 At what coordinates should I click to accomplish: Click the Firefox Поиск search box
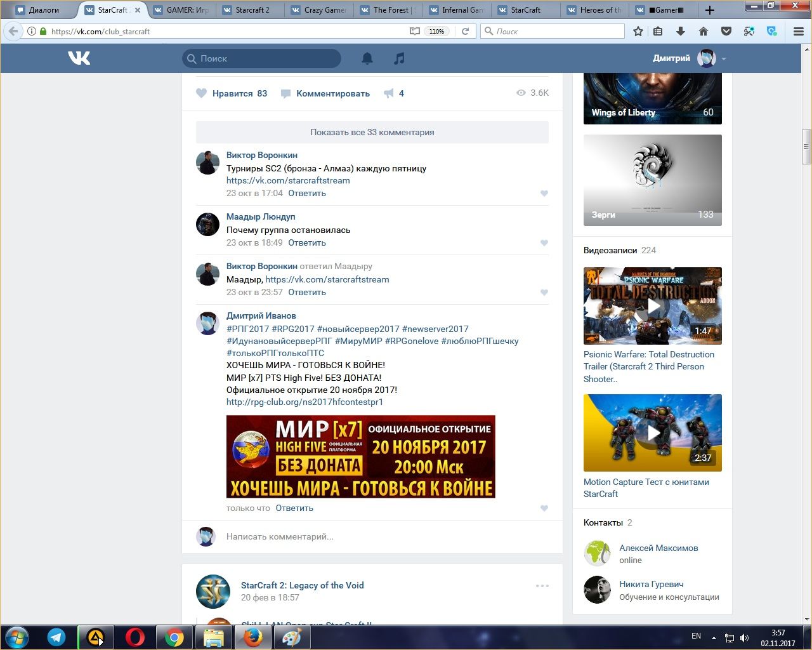(553, 31)
